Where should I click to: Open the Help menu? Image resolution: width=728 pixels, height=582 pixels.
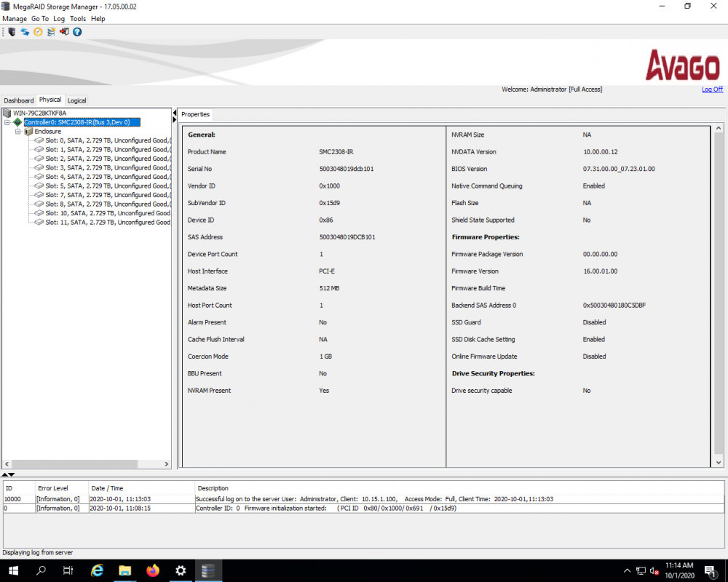click(x=98, y=19)
